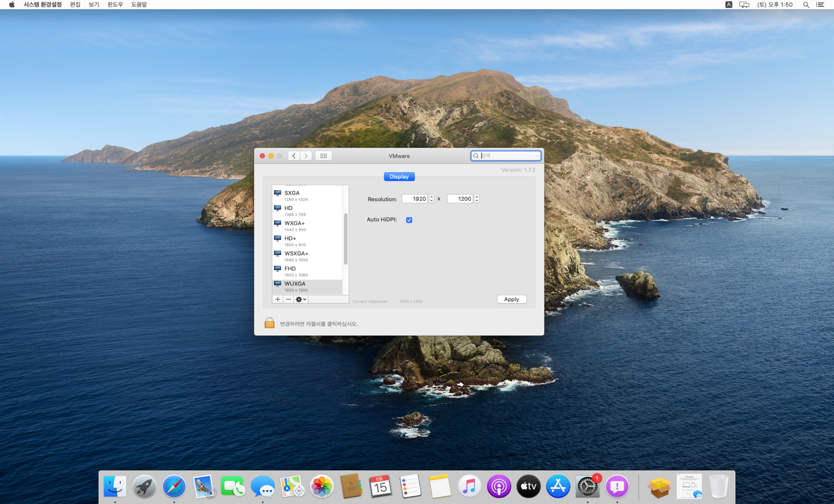
Task: Focus the search field in VMware pane
Action: [x=506, y=156]
